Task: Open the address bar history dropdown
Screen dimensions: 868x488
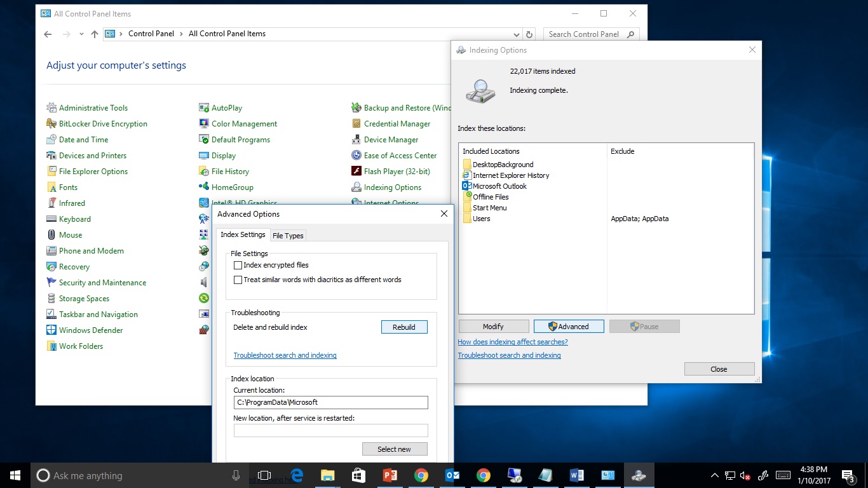Action: coord(517,34)
